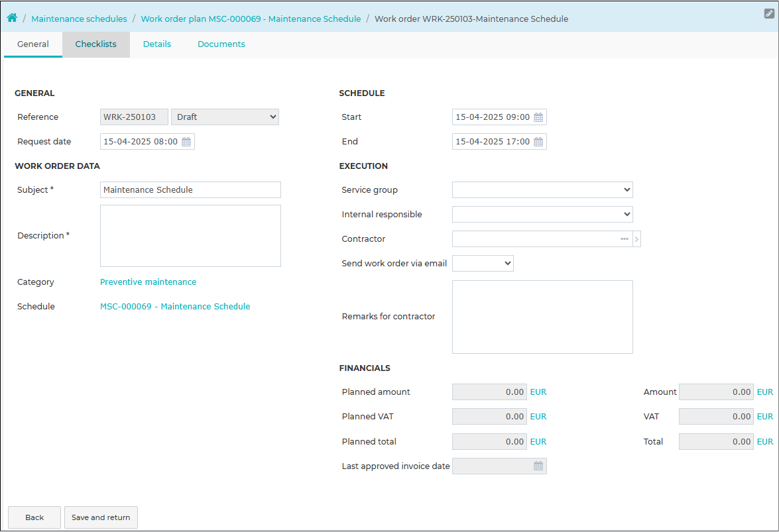Click the Planned total field
Screen dimensions: 779x532
click(x=489, y=442)
